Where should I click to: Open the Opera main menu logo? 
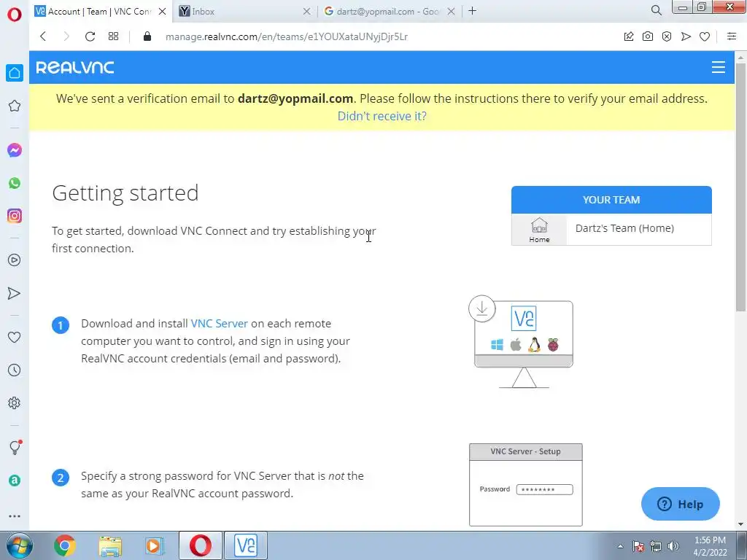click(x=15, y=15)
